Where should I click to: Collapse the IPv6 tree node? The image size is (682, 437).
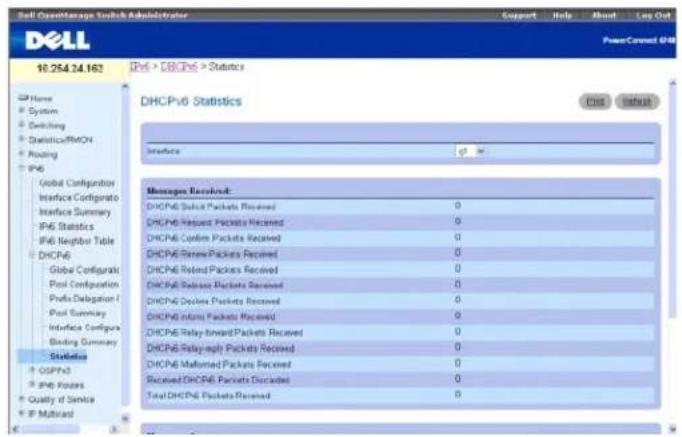[21, 168]
